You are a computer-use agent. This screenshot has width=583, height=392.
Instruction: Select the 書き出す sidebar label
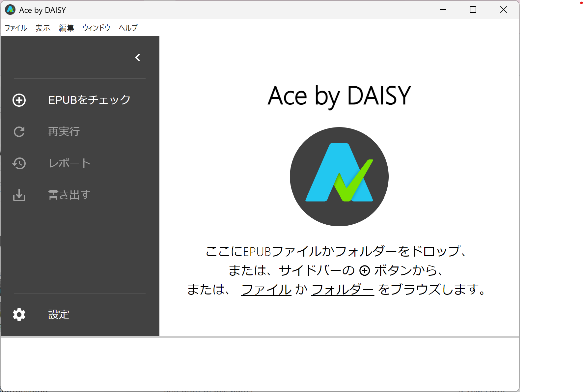click(69, 195)
